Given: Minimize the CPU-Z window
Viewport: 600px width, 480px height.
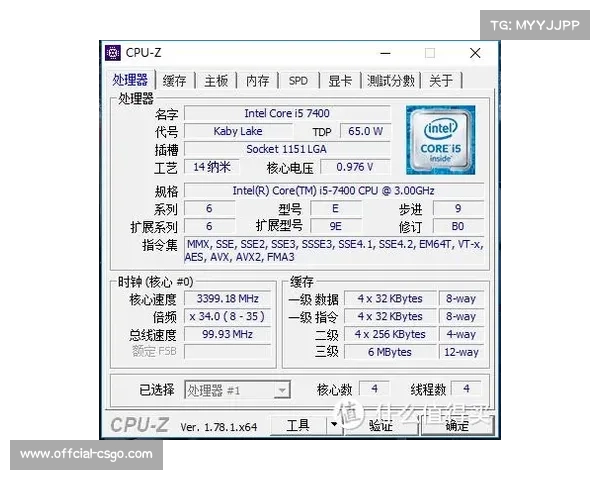Looking at the screenshot, I should [x=385, y=53].
